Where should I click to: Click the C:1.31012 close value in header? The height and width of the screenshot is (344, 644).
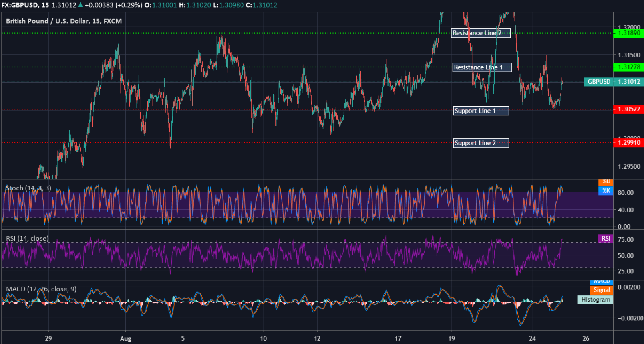point(261,5)
